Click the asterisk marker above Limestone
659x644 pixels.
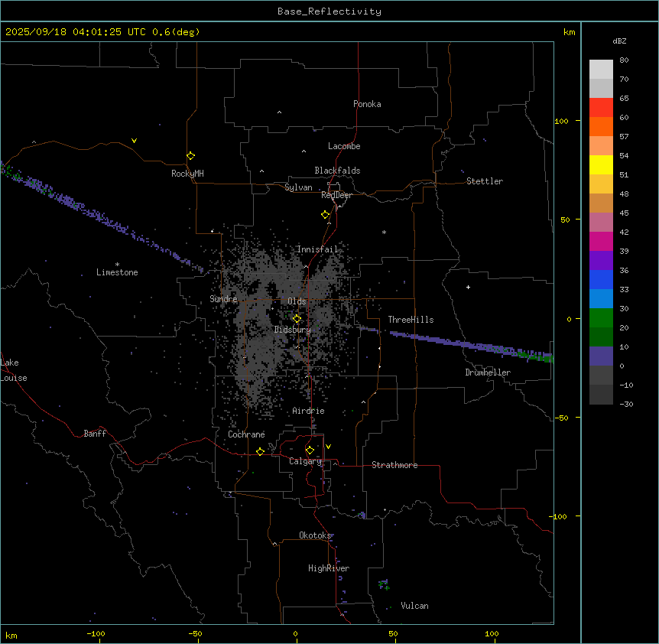(118, 264)
